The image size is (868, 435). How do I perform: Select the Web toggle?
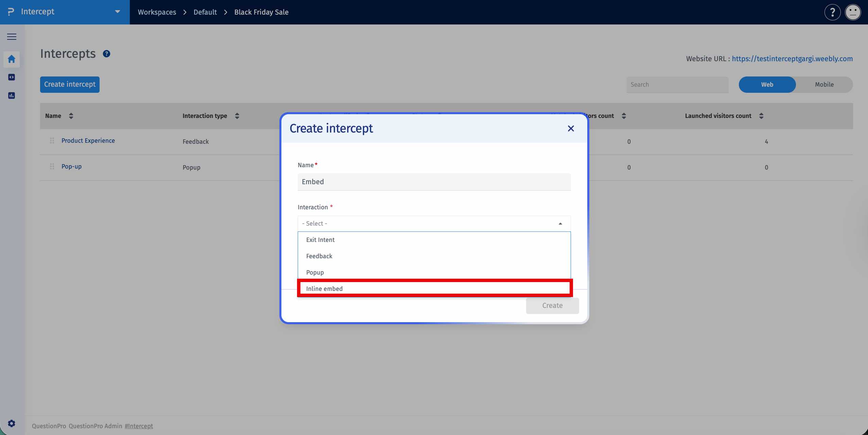pos(767,85)
